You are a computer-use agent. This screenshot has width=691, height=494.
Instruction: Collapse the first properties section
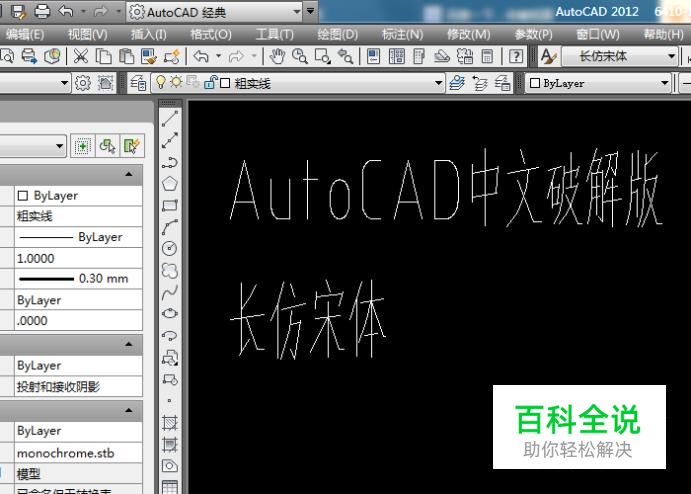point(129,175)
